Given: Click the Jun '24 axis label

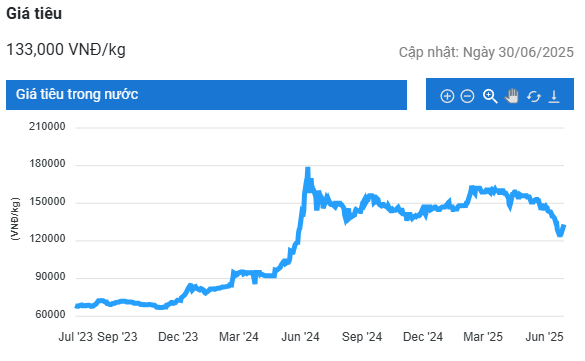Looking at the screenshot, I should (300, 337).
